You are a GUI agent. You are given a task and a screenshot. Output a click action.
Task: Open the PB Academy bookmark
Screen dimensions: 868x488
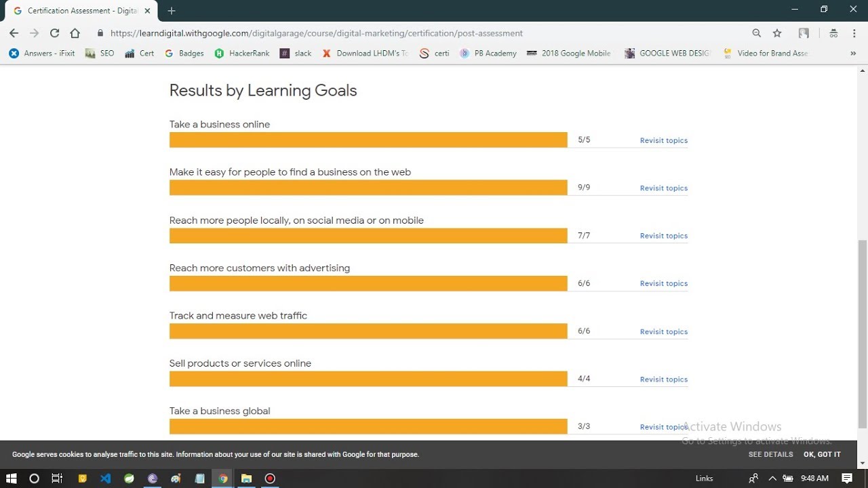tap(488, 53)
